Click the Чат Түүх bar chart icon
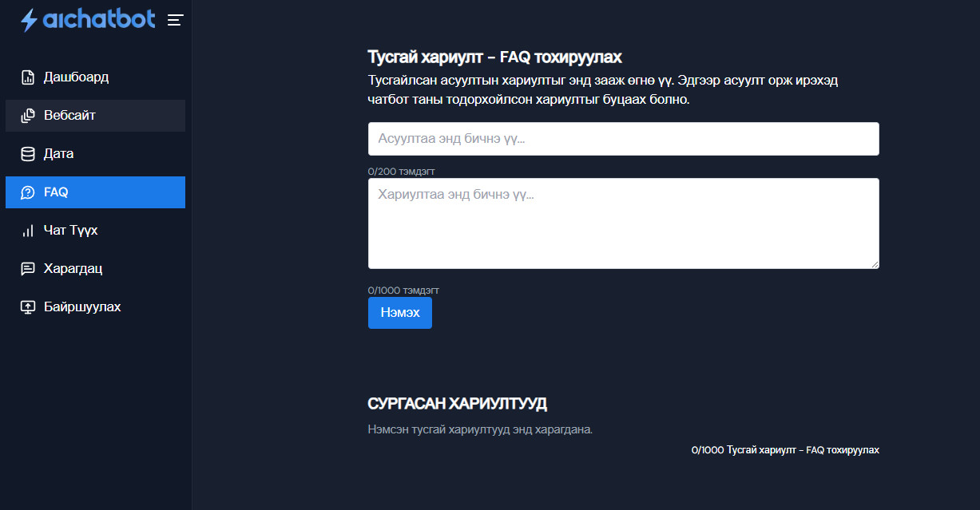 click(28, 231)
